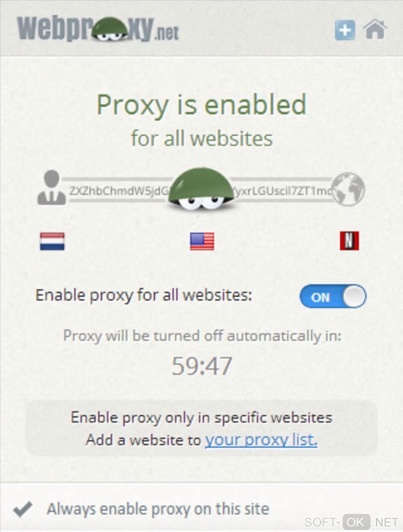This screenshot has height=532, width=403.
Task: Click the Webproxy.net logo
Action: click(98, 29)
